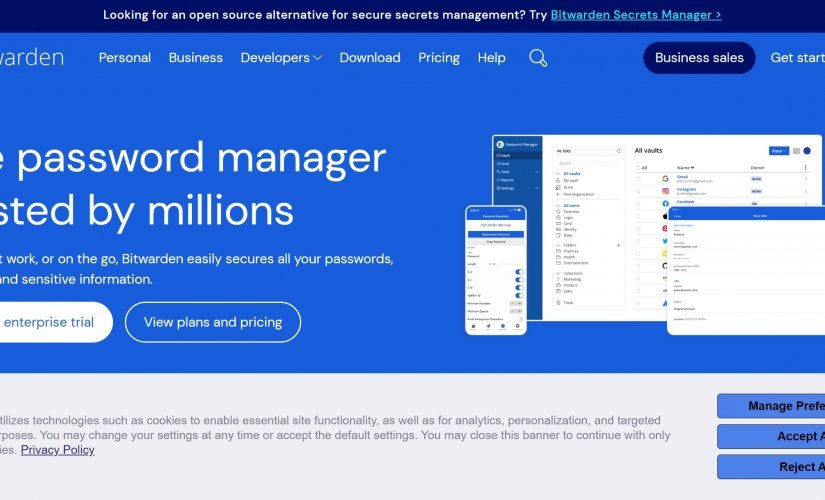Click the Bitwarden logo in the header
Image resolution: width=825 pixels, height=500 pixels.
32,57
